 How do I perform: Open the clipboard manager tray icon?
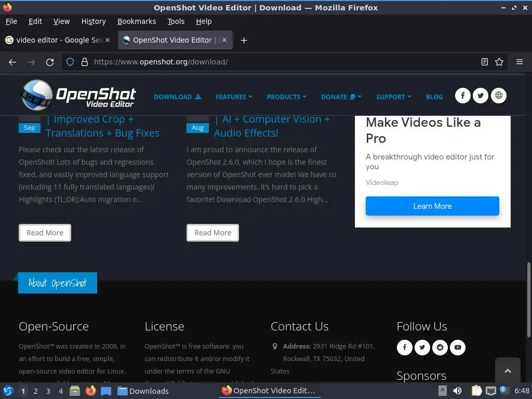477,391
